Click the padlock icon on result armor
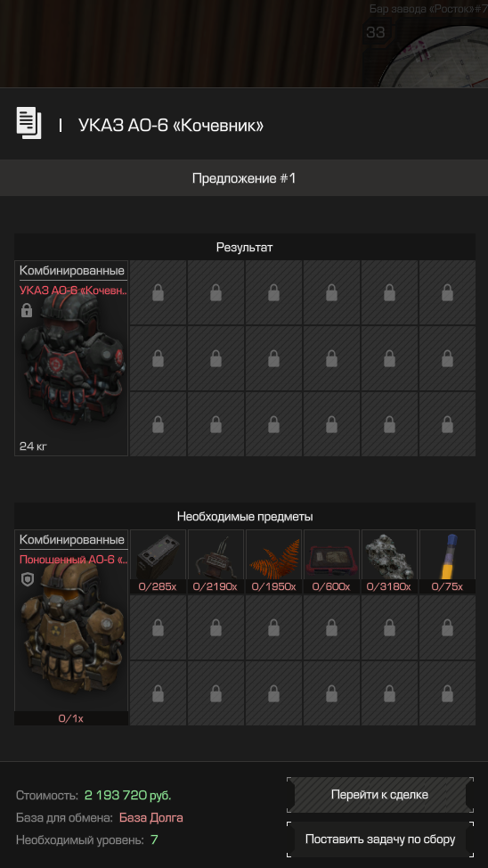488x868 pixels. tap(27, 310)
